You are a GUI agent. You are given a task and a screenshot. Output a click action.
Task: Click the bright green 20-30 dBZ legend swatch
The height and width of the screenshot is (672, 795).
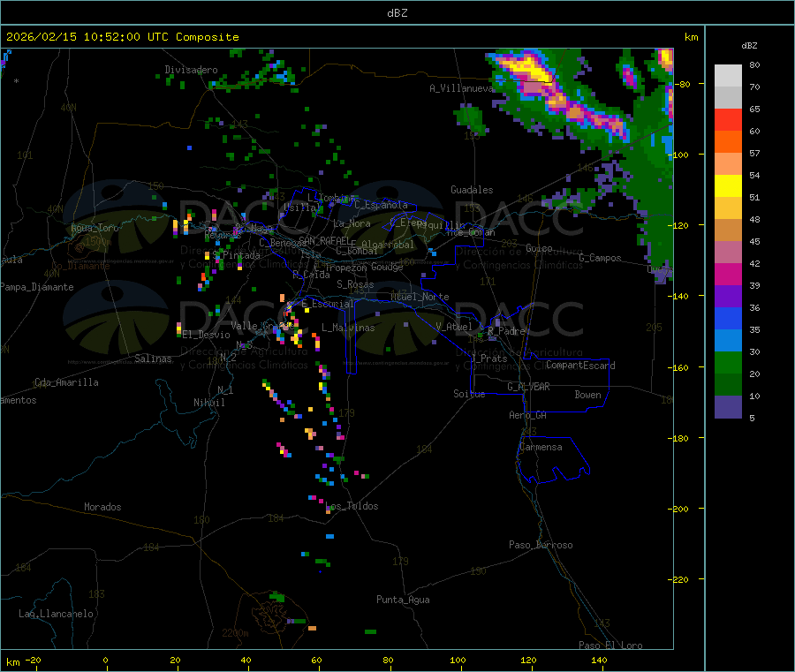click(728, 362)
